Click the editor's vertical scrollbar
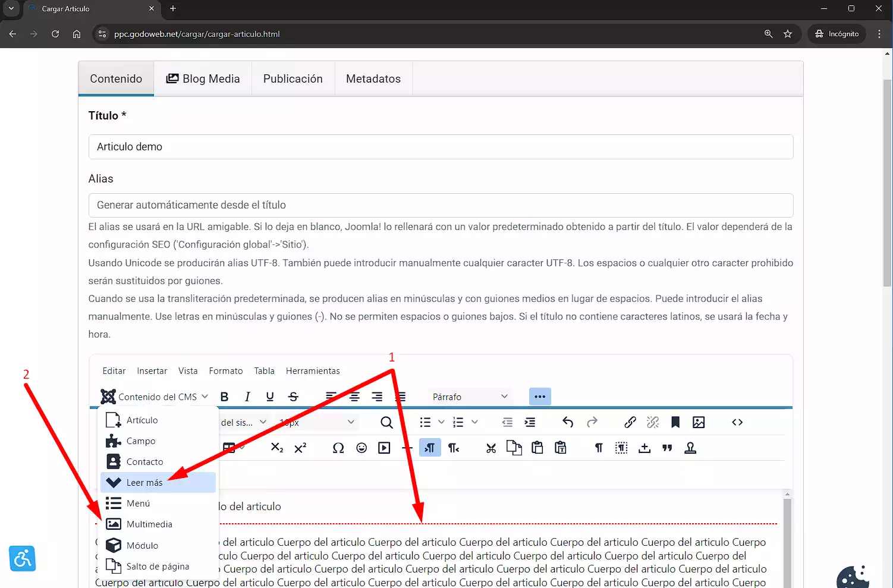The height and width of the screenshot is (588, 893). pyautogui.click(x=787, y=535)
